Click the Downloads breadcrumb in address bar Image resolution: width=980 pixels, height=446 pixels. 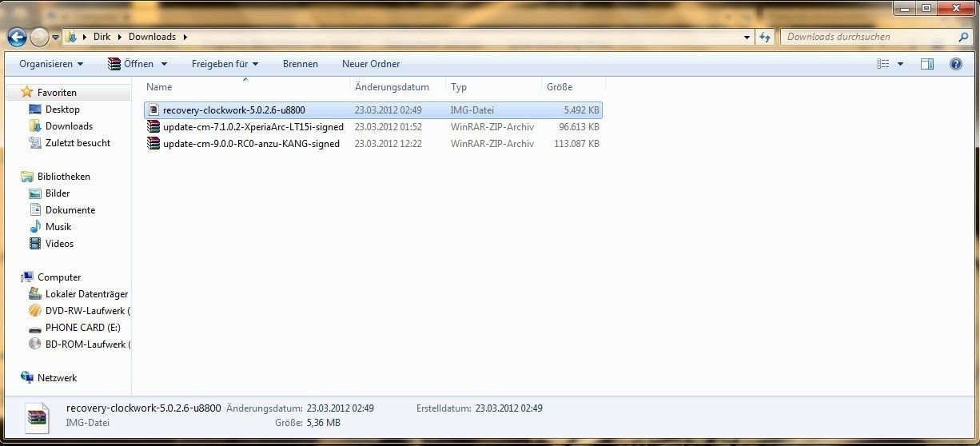tap(152, 37)
